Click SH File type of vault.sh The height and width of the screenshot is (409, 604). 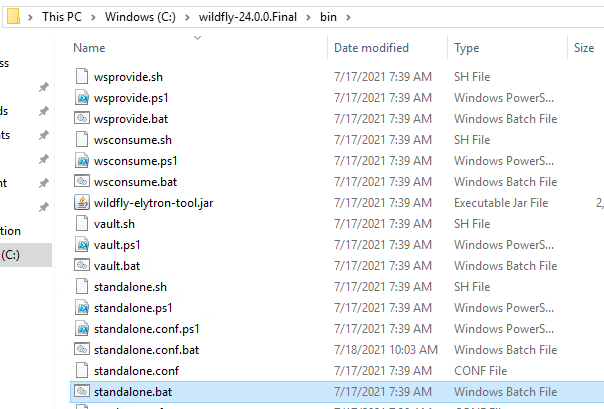472,224
